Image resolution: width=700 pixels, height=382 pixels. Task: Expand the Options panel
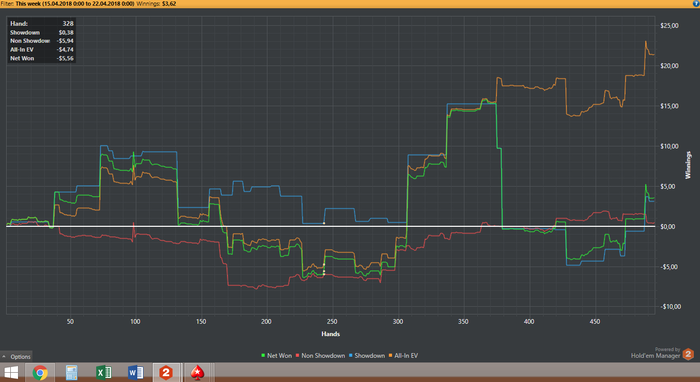point(17,357)
